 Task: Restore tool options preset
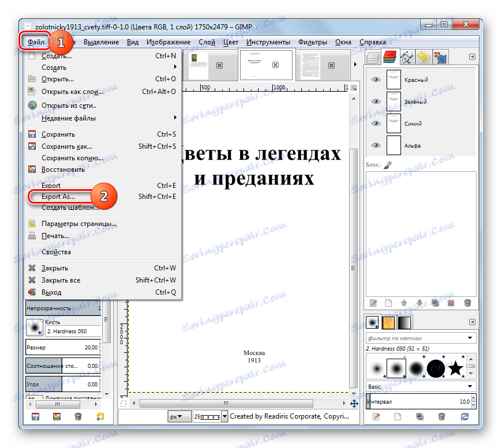coord(57,416)
